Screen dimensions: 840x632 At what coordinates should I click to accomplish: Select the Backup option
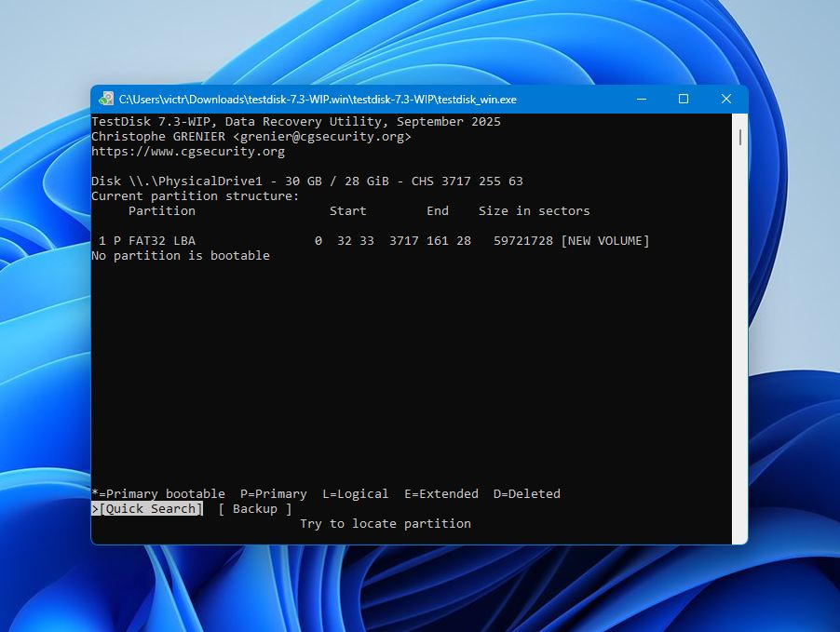coord(255,508)
